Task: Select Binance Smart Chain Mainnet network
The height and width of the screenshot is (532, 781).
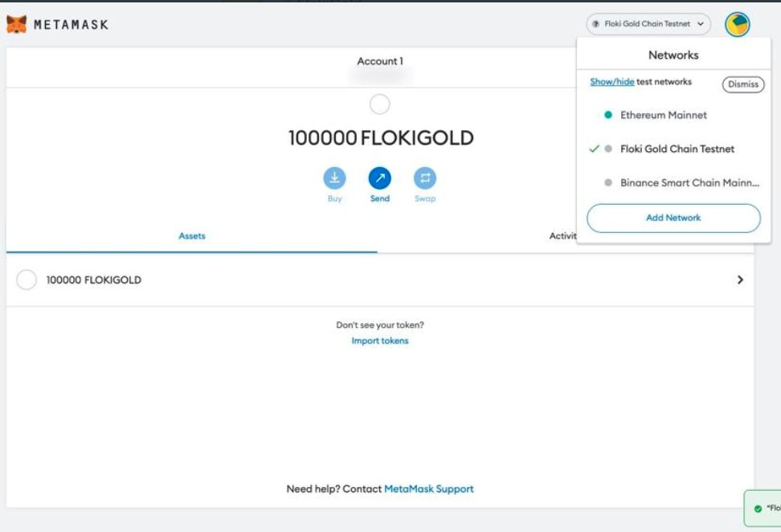Action: click(673, 182)
